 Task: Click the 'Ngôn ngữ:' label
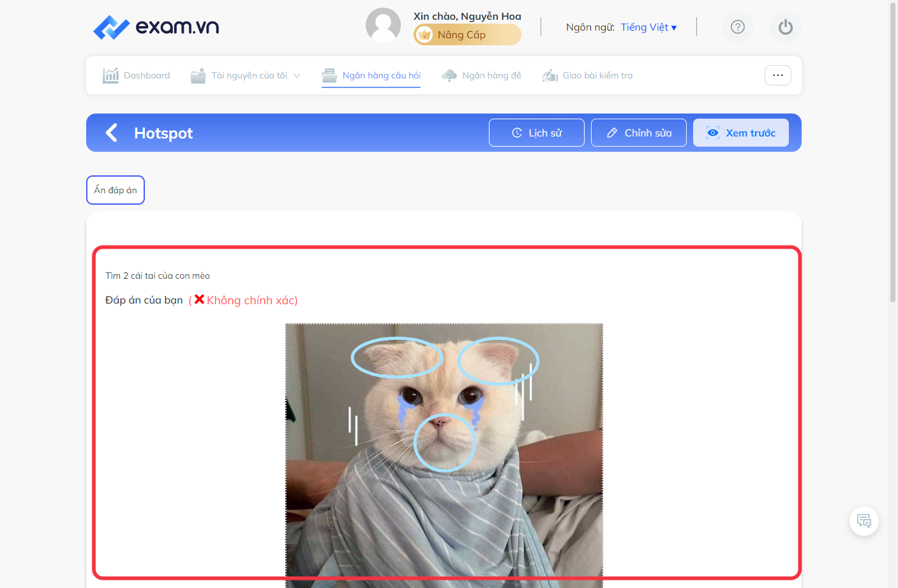point(590,27)
